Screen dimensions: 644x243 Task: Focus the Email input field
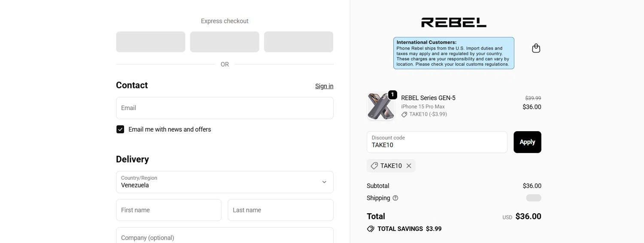[225, 108]
